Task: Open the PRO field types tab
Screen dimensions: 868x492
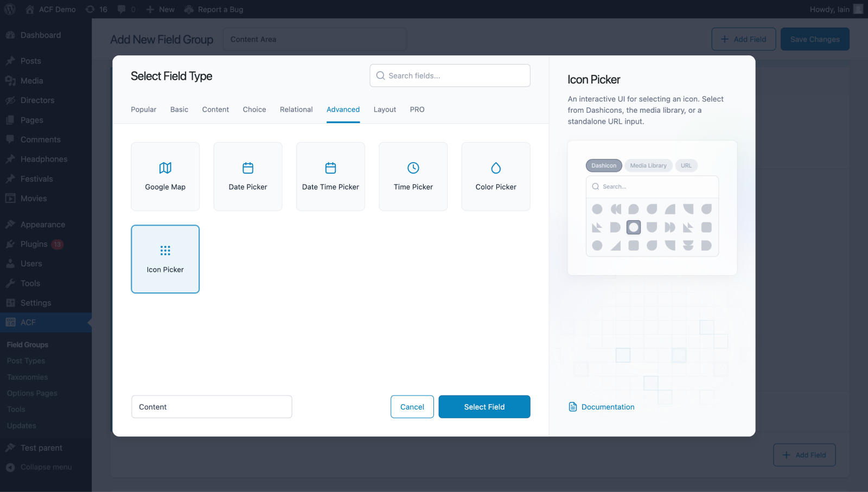Action: coord(417,109)
